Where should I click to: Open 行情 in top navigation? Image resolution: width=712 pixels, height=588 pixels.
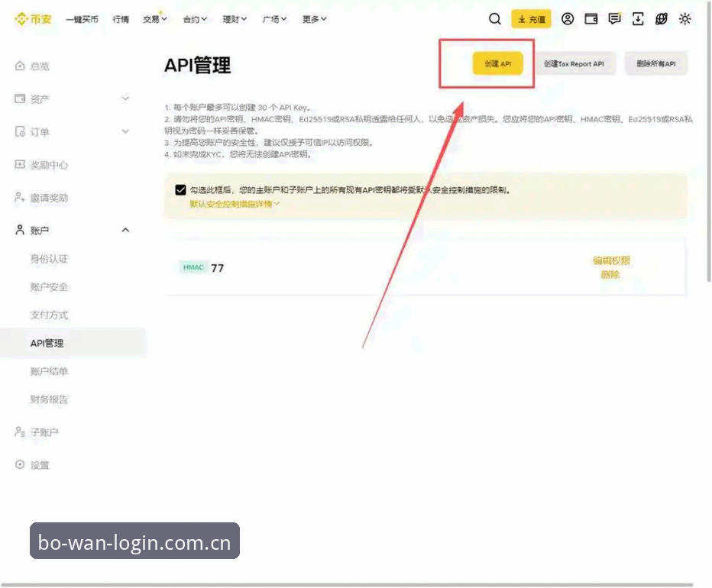click(121, 19)
